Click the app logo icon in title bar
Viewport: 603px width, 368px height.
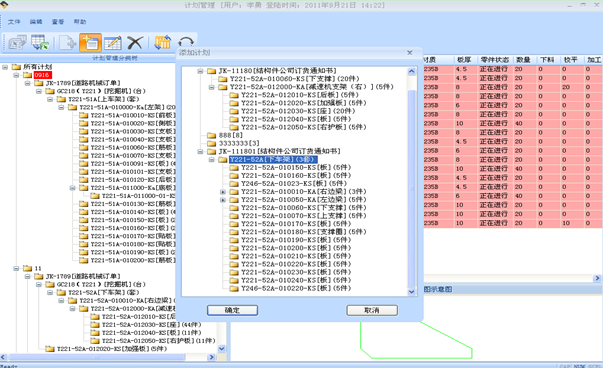pyautogui.click(x=4, y=4)
